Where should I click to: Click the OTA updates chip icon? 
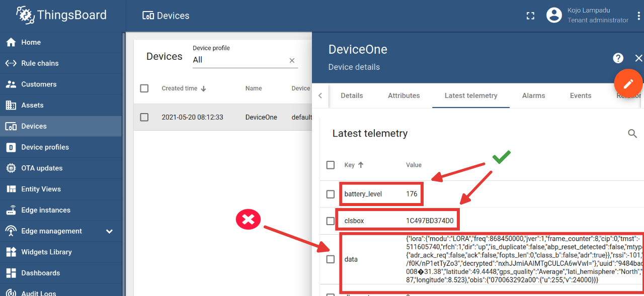(11, 168)
